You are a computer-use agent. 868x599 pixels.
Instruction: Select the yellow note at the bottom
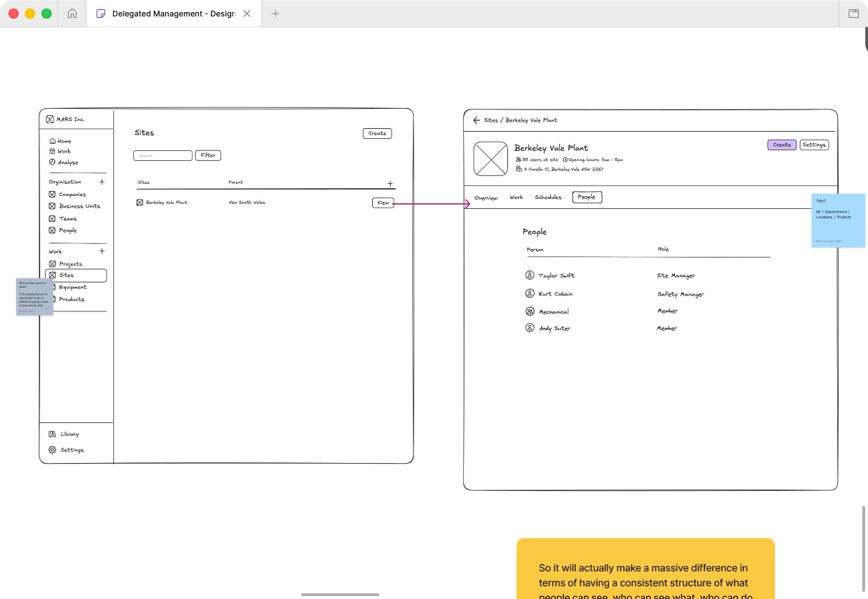(645, 568)
